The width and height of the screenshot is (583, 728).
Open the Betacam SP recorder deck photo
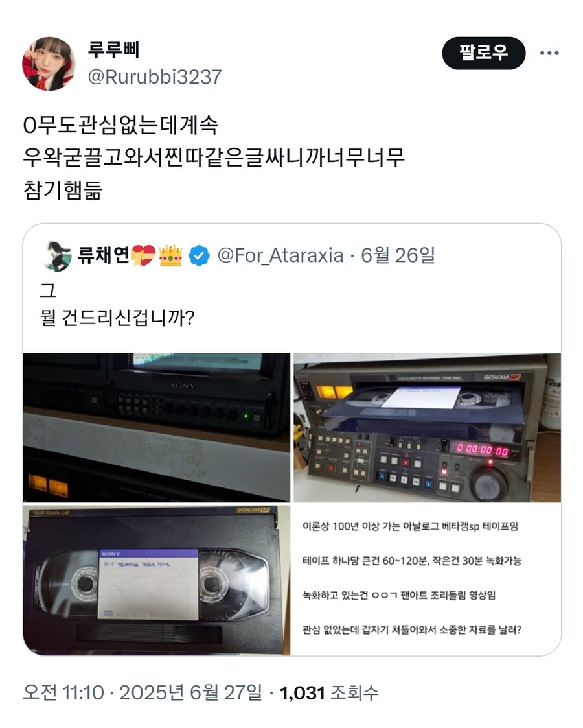(427, 427)
